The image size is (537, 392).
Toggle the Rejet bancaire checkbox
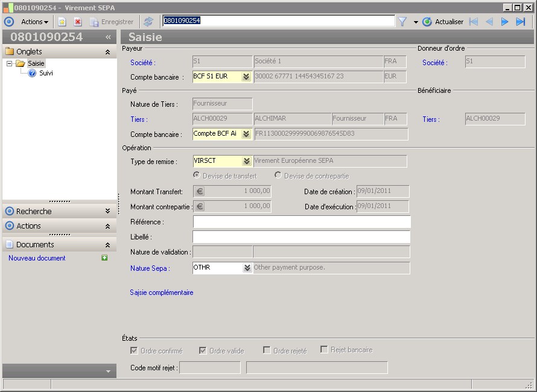click(324, 350)
